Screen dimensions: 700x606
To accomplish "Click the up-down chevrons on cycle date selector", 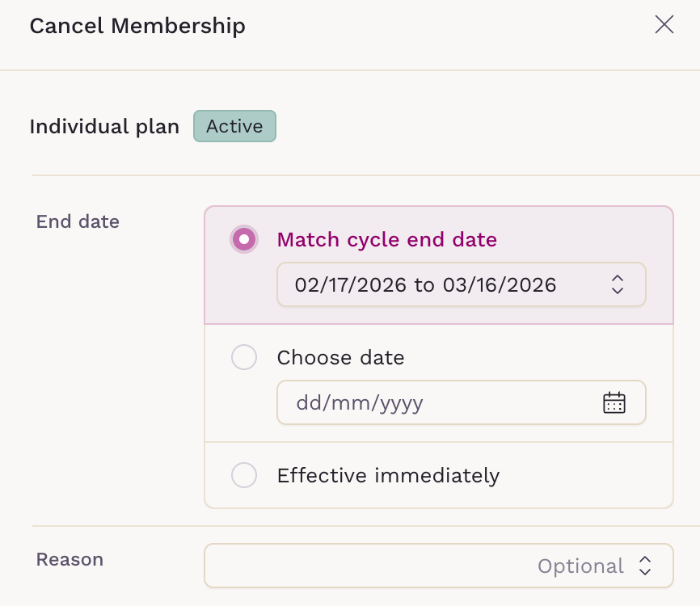I will point(618,284).
